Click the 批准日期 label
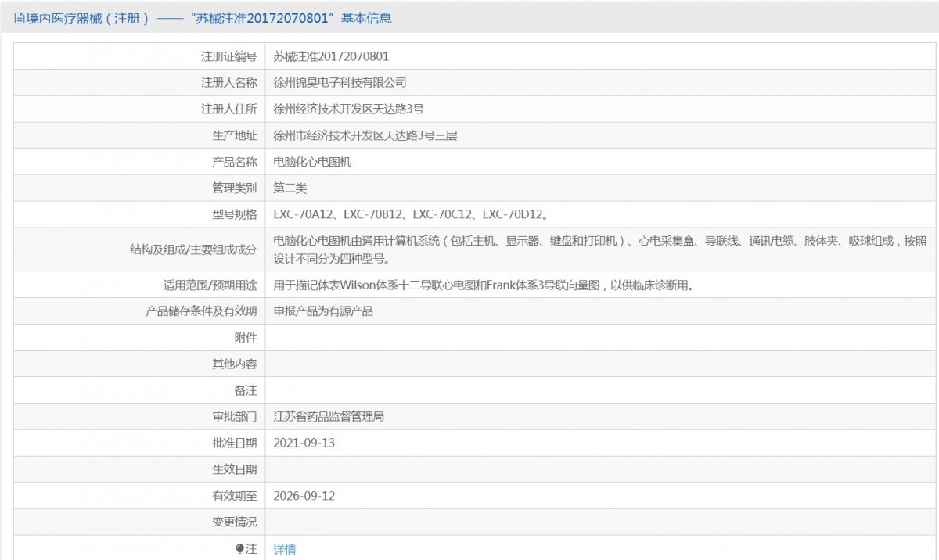The width and height of the screenshot is (939, 560). 234,443
